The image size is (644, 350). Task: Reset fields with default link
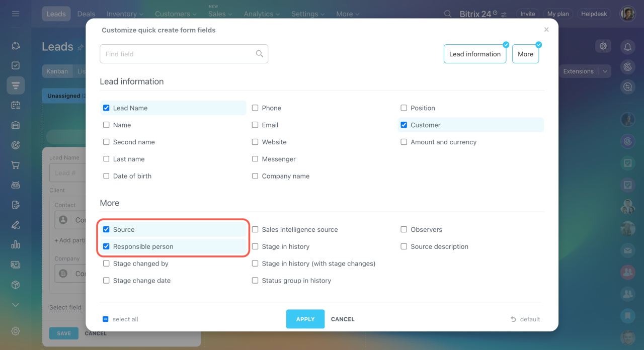click(x=525, y=319)
